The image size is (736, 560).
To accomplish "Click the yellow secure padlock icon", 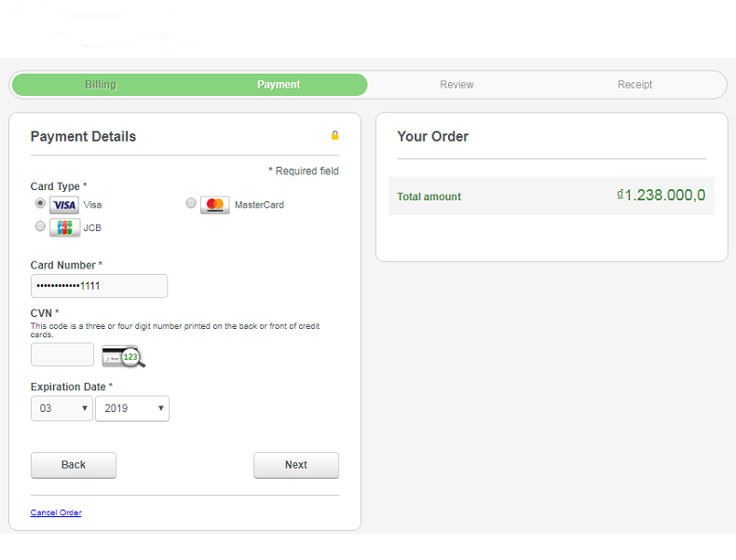I will coord(335,136).
